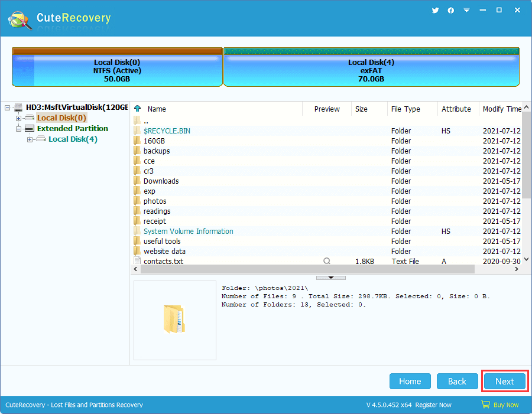Open the title bar dropdown menu icon
This screenshot has height=414, width=532.
click(467, 10)
